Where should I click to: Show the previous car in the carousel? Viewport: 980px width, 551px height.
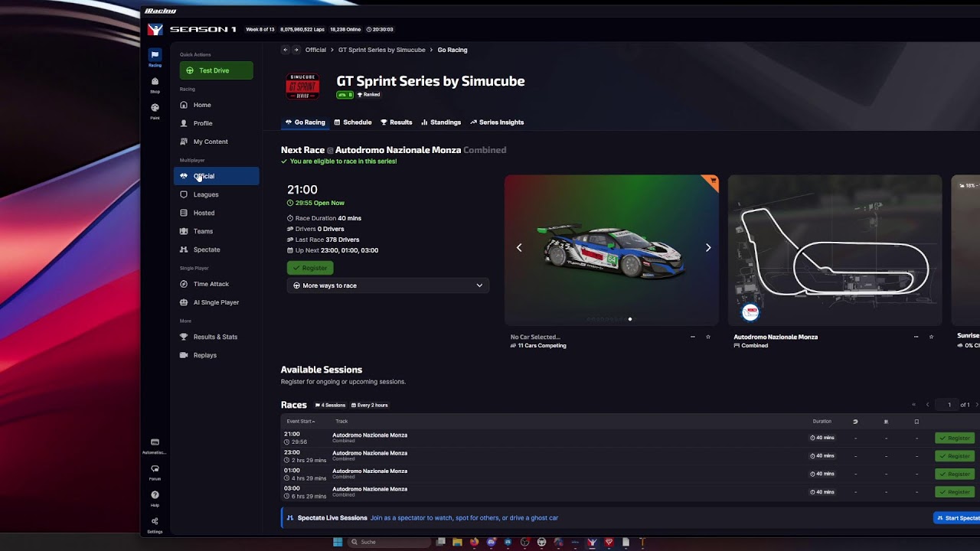pyautogui.click(x=519, y=247)
